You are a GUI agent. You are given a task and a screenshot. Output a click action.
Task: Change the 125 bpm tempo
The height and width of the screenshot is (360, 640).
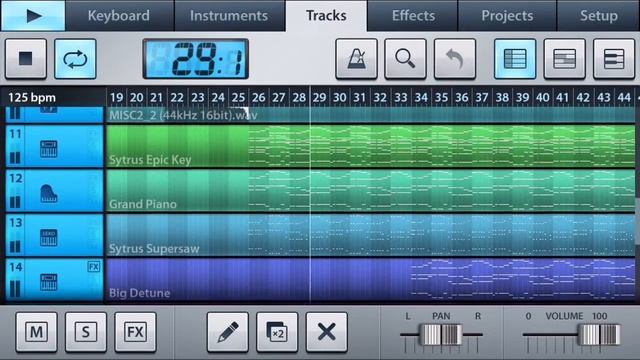coord(32,98)
